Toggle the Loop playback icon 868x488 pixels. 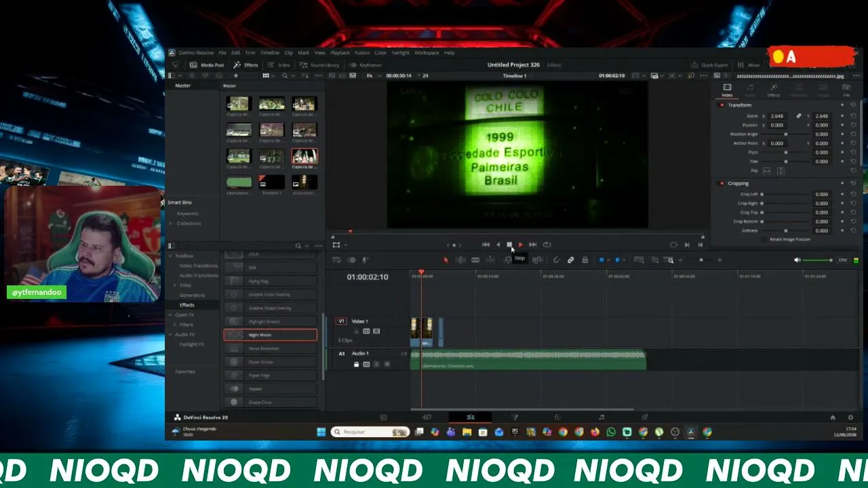click(547, 245)
